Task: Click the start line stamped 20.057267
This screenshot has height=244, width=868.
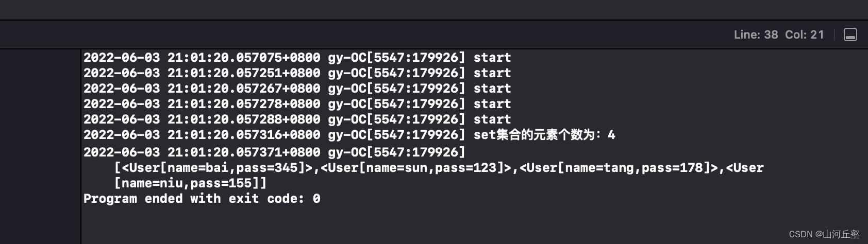Action: [x=297, y=89]
